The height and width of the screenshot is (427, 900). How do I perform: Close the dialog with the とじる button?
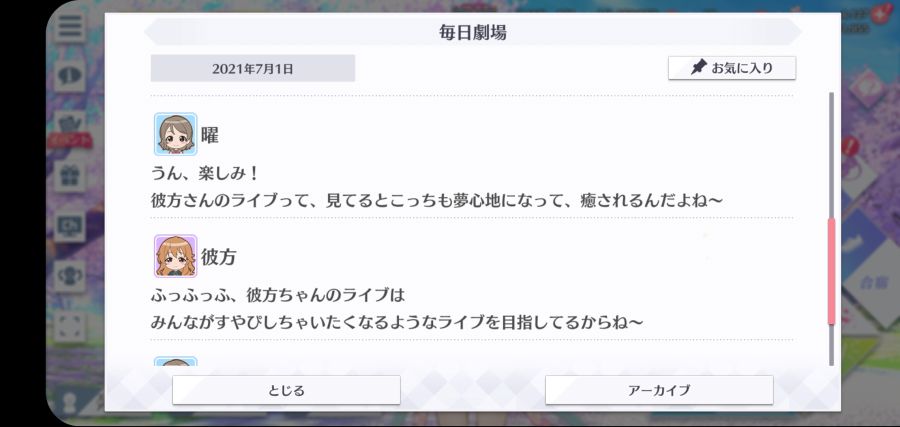[x=286, y=390]
